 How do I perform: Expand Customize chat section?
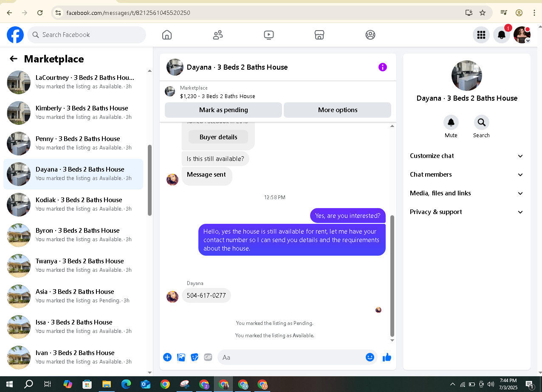click(x=466, y=156)
